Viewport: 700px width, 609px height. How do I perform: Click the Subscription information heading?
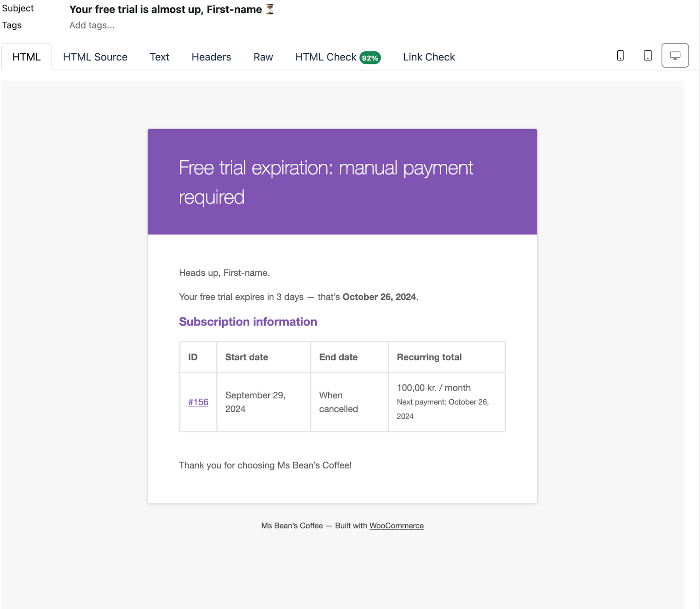pos(248,321)
